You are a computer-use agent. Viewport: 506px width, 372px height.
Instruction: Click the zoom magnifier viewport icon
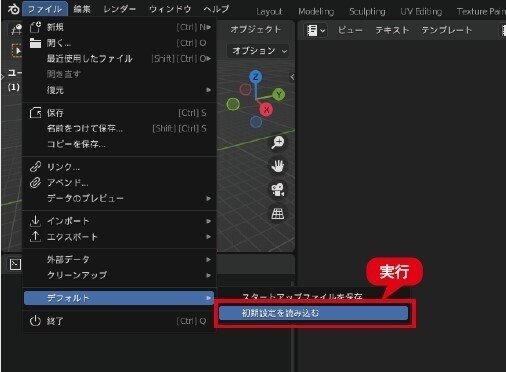tap(278, 142)
